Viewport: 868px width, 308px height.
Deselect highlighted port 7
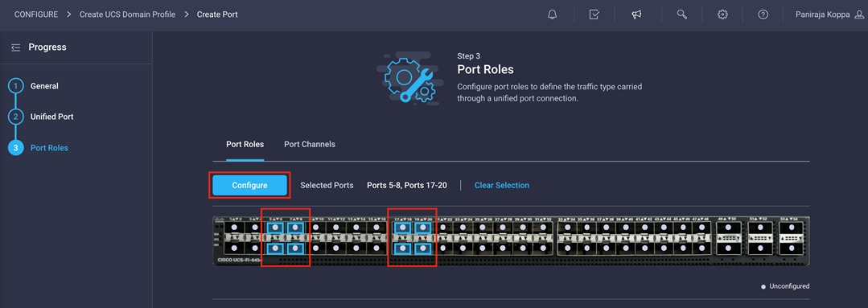[x=295, y=228]
